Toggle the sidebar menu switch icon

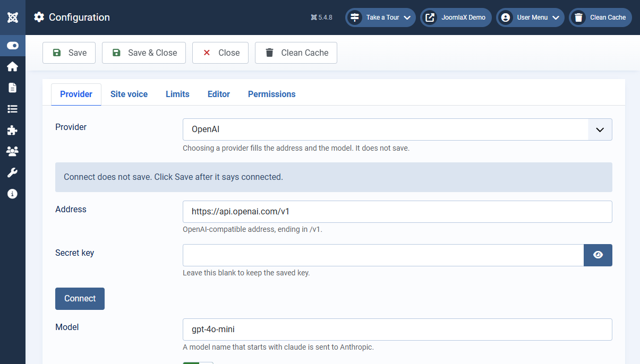[13, 46]
